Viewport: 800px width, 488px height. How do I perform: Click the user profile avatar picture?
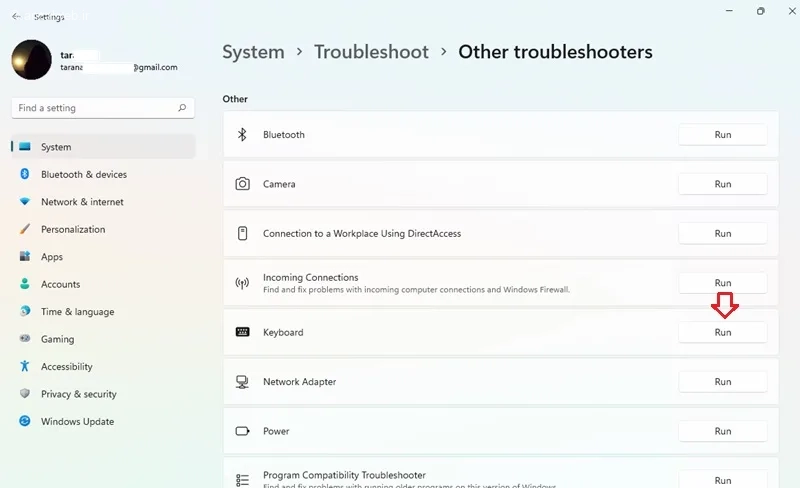coord(32,60)
